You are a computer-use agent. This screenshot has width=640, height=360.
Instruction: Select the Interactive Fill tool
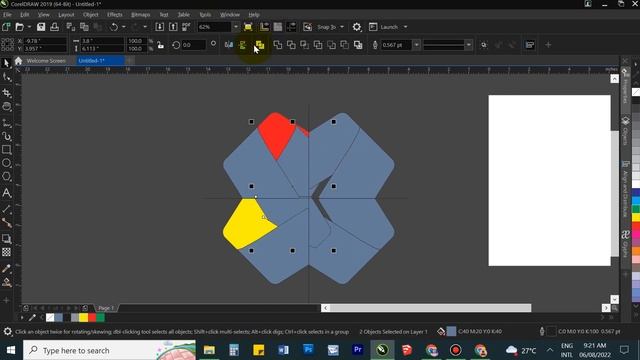coord(7,282)
